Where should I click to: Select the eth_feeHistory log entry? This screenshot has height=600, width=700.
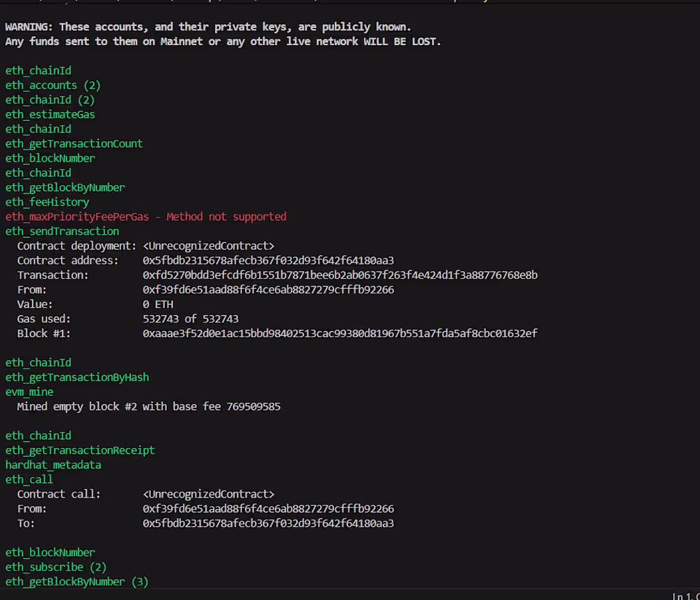[x=47, y=202]
